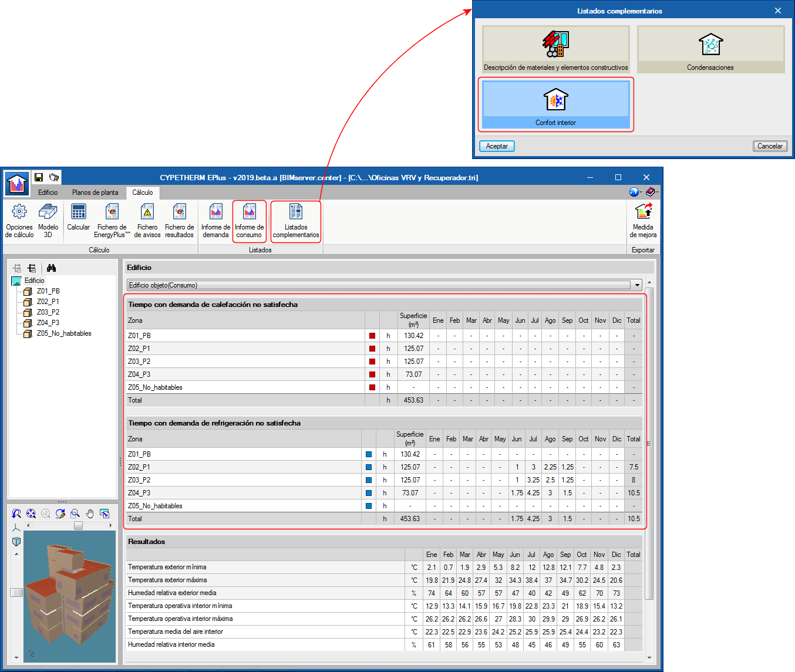The height and width of the screenshot is (672, 795).
Task: Open Fichero de avisos warnings file
Action: [147, 221]
